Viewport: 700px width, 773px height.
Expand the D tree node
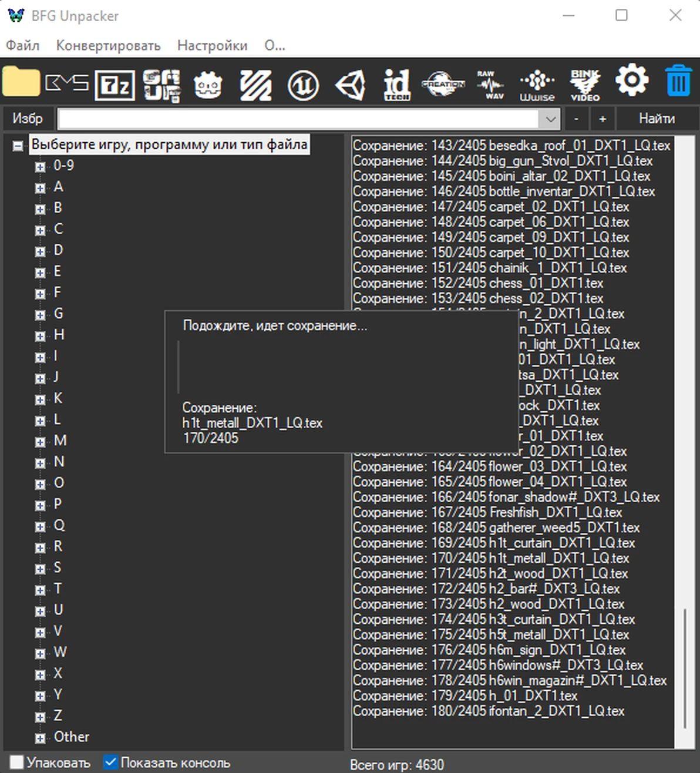40,251
